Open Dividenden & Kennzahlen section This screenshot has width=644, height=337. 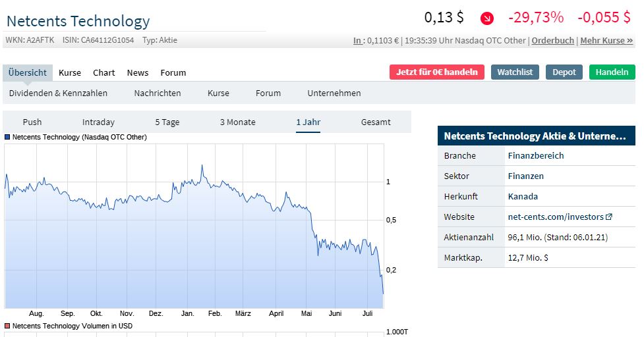(58, 93)
